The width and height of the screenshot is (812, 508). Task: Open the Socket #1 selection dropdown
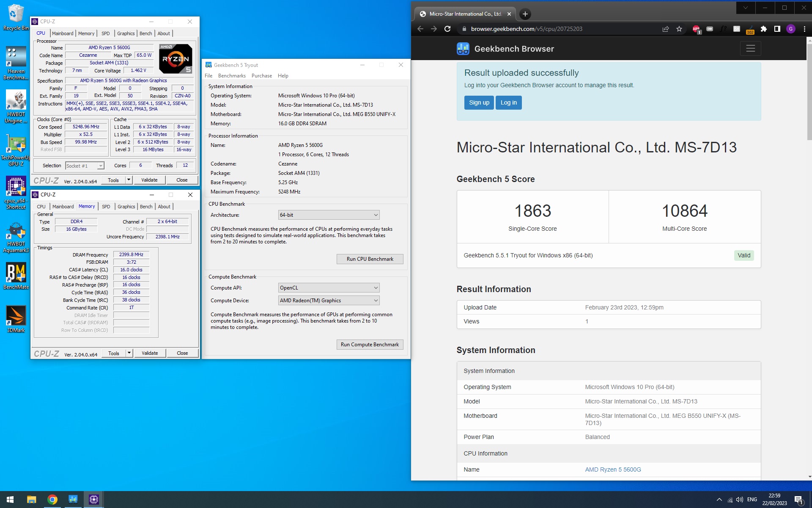[x=85, y=166]
